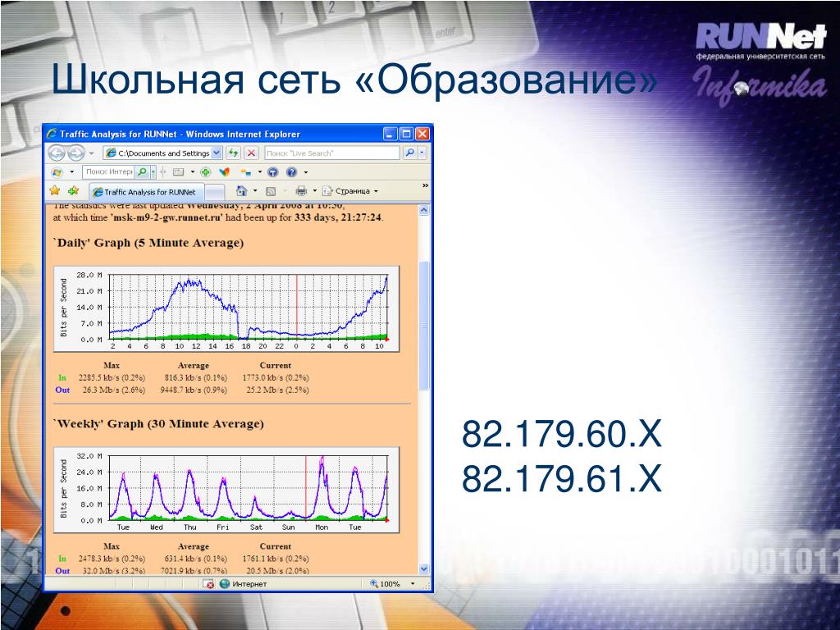Open dropdown arrow after the Spaces icon
The width and height of the screenshot is (840, 630).
click(x=260, y=172)
